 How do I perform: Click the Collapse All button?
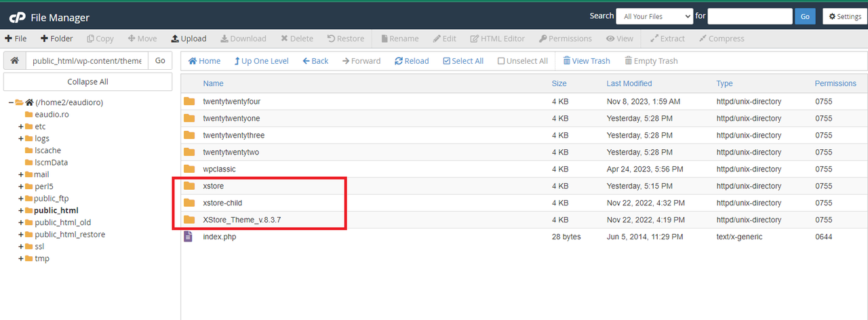pyautogui.click(x=87, y=82)
